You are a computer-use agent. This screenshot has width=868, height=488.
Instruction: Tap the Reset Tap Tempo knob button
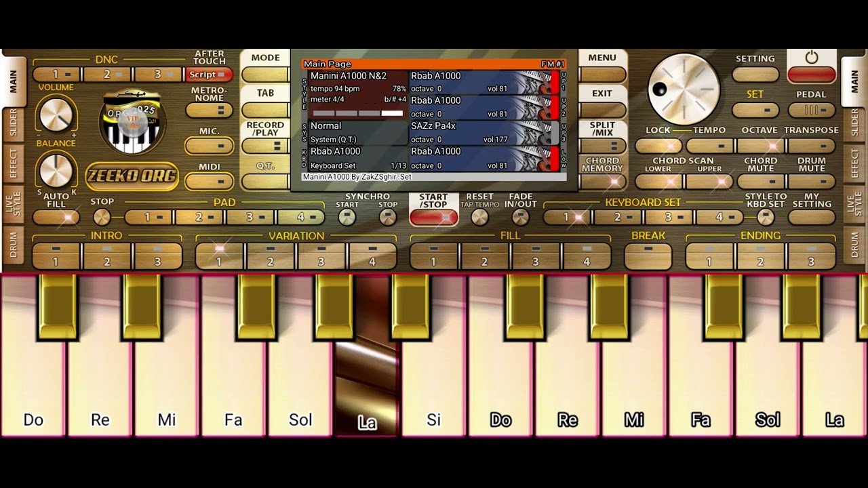(x=479, y=217)
